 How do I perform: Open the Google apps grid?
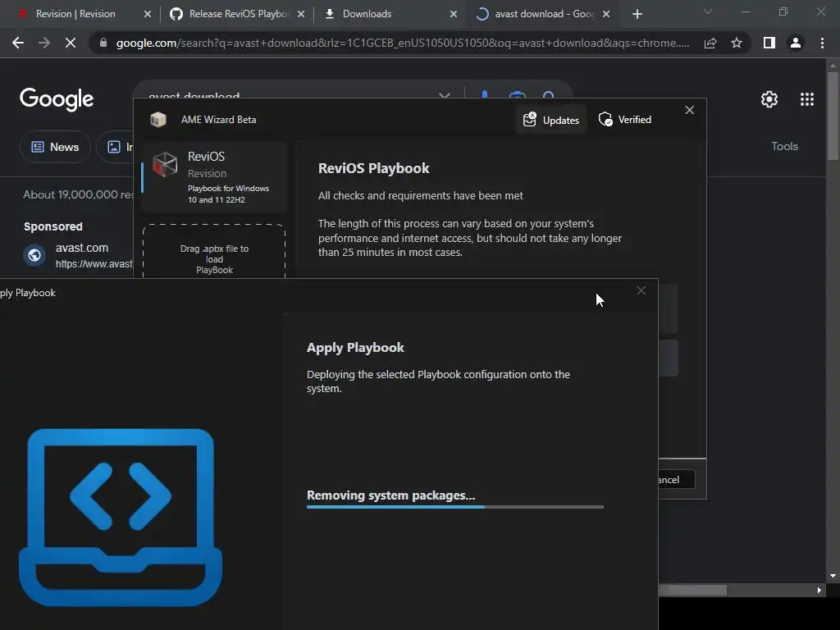click(807, 99)
